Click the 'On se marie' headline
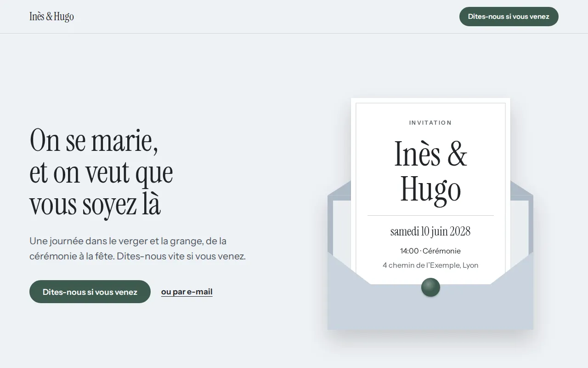 [x=102, y=172]
